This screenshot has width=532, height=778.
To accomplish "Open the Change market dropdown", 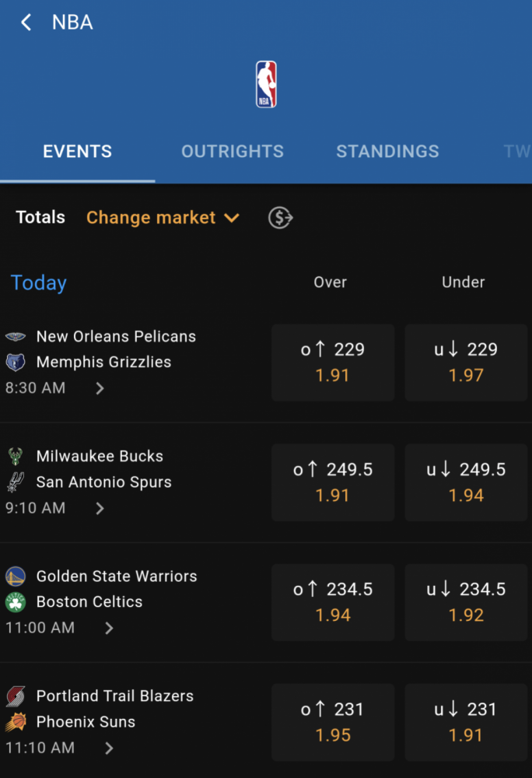I will [x=163, y=218].
